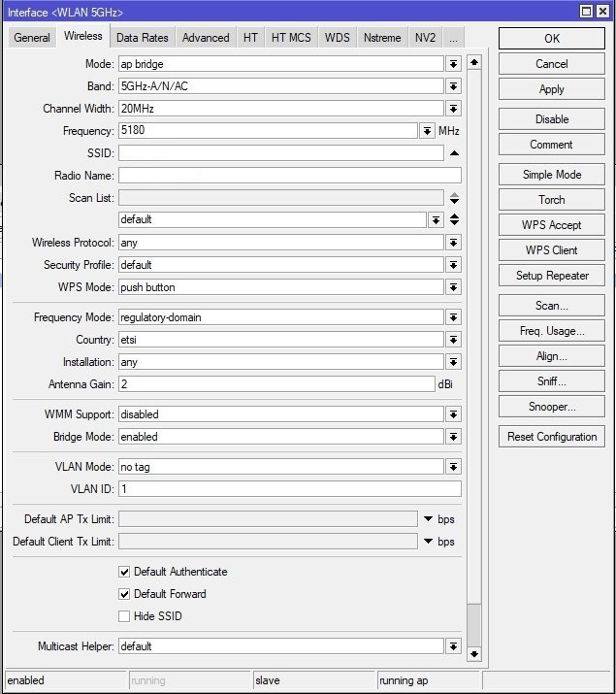The image size is (616, 694).
Task: Switch to Simple Mode
Action: pyautogui.click(x=552, y=175)
